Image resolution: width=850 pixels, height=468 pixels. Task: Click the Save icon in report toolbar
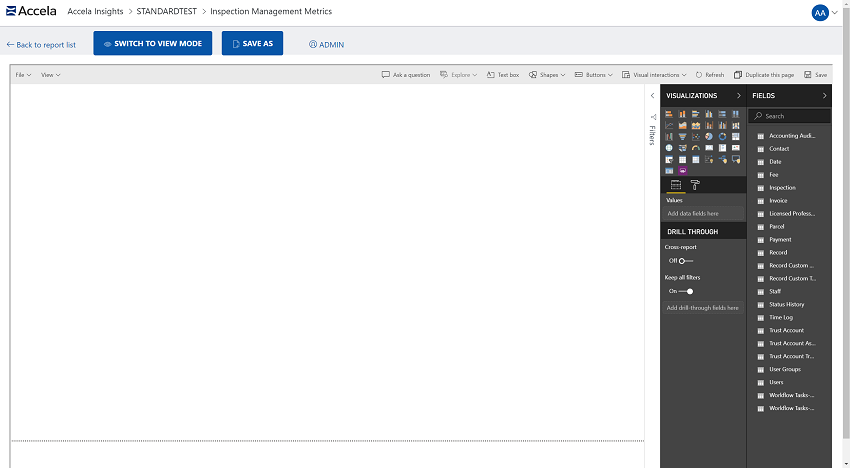coord(815,75)
